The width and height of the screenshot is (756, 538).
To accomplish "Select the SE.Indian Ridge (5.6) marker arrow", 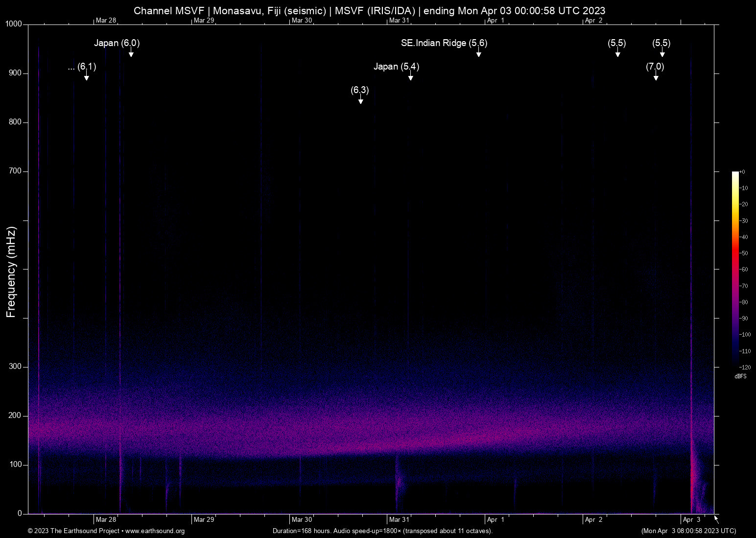I will point(479,53).
